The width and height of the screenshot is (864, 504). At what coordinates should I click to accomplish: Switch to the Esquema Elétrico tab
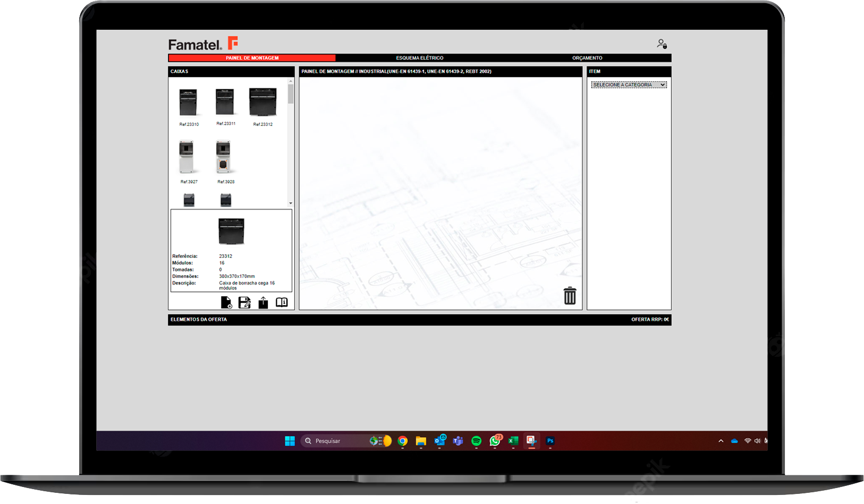419,58
